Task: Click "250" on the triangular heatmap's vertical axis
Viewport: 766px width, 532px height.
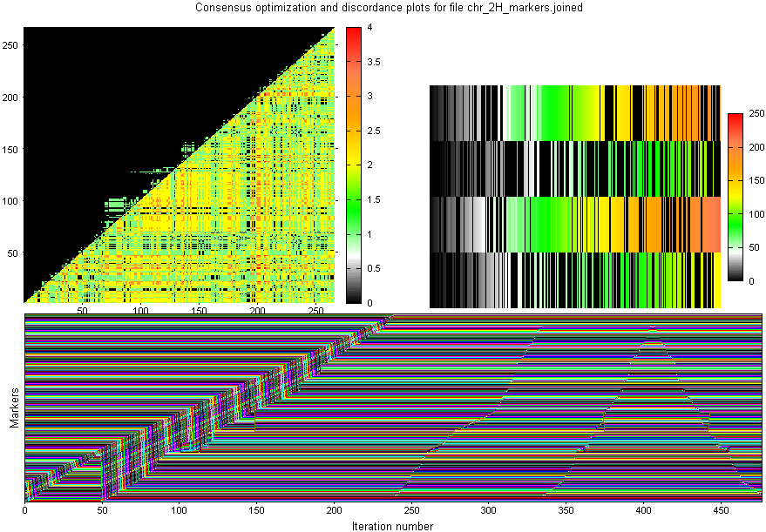Action: pyautogui.click(x=10, y=45)
